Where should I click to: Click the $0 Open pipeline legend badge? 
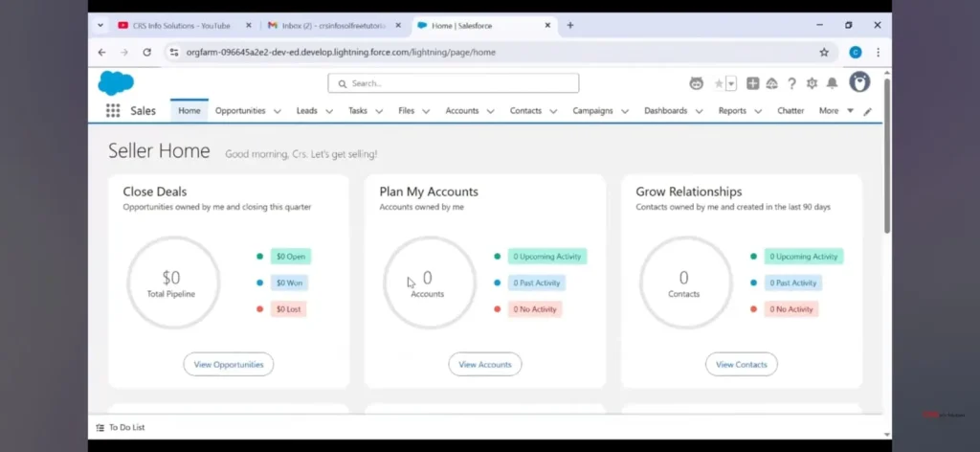click(291, 257)
